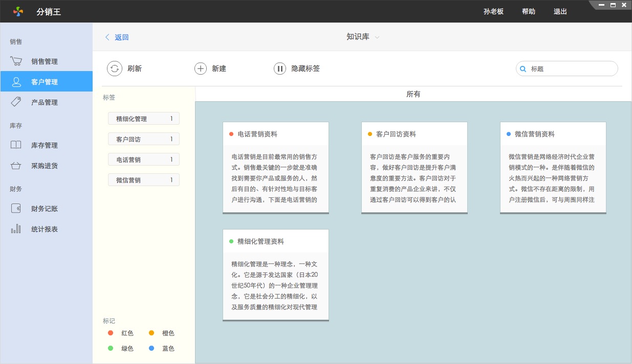Open the 孙老板 user menu
Image resolution: width=632 pixels, height=364 pixels.
click(493, 11)
